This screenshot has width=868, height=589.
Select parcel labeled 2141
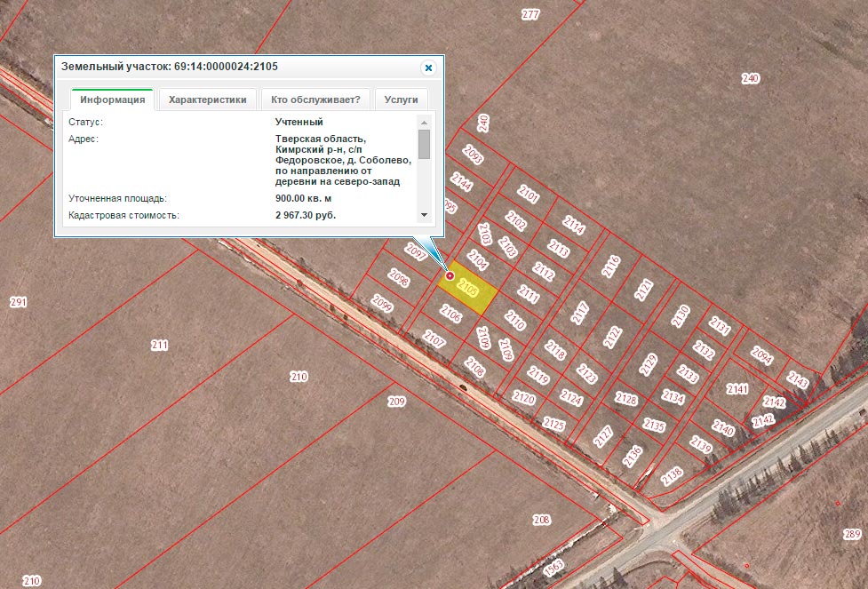[737, 389]
